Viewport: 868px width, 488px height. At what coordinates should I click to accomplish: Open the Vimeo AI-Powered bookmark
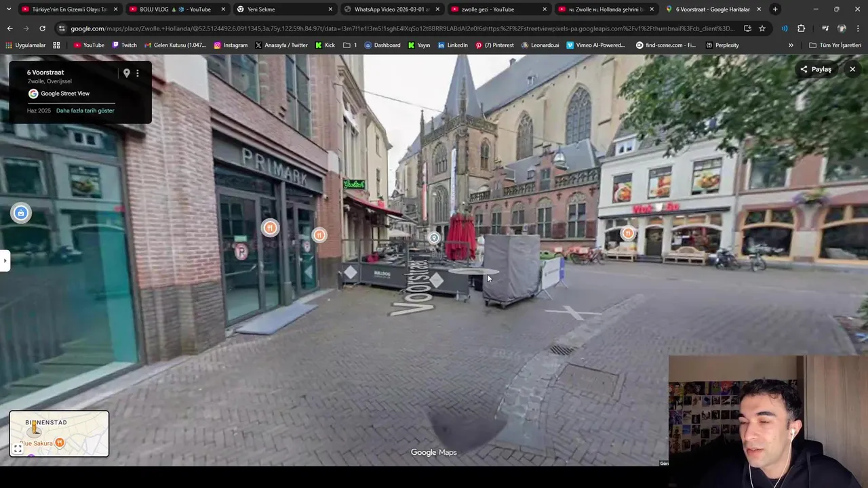tap(595, 45)
